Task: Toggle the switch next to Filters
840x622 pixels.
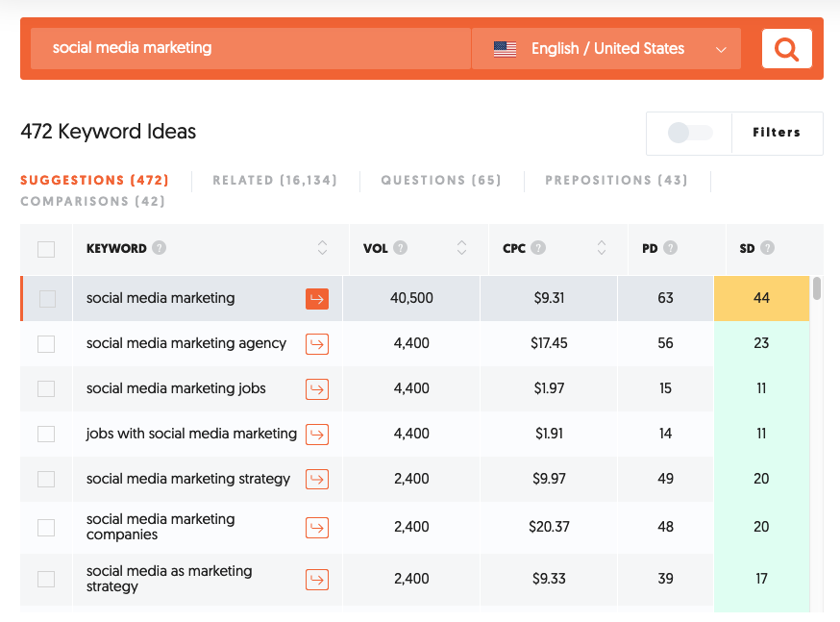Action: point(689,133)
